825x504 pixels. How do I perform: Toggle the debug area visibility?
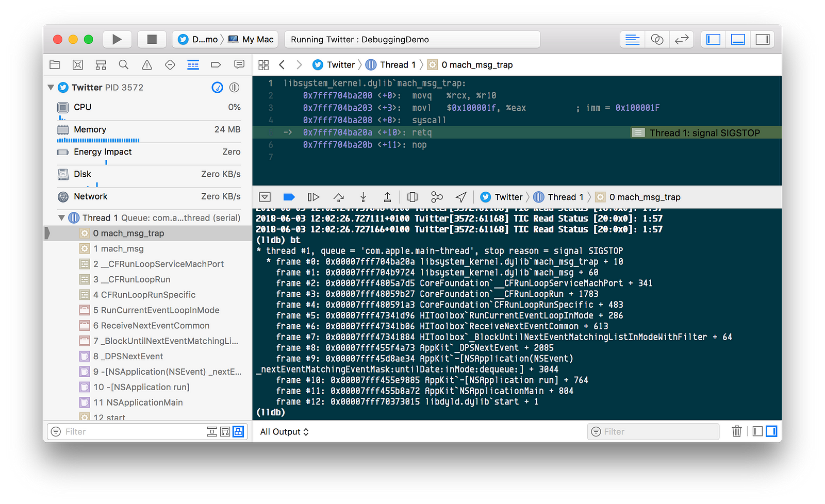click(x=738, y=39)
